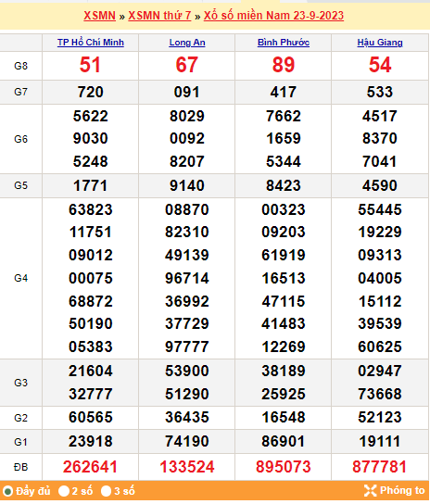Open the Bình Phước column link

[x=284, y=43]
